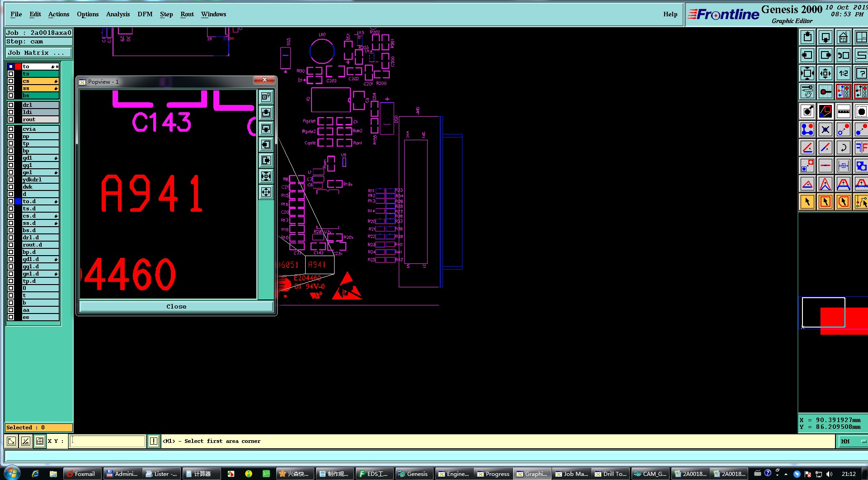Select the ruler measurement tool
The image size is (868, 480).
[844, 111]
